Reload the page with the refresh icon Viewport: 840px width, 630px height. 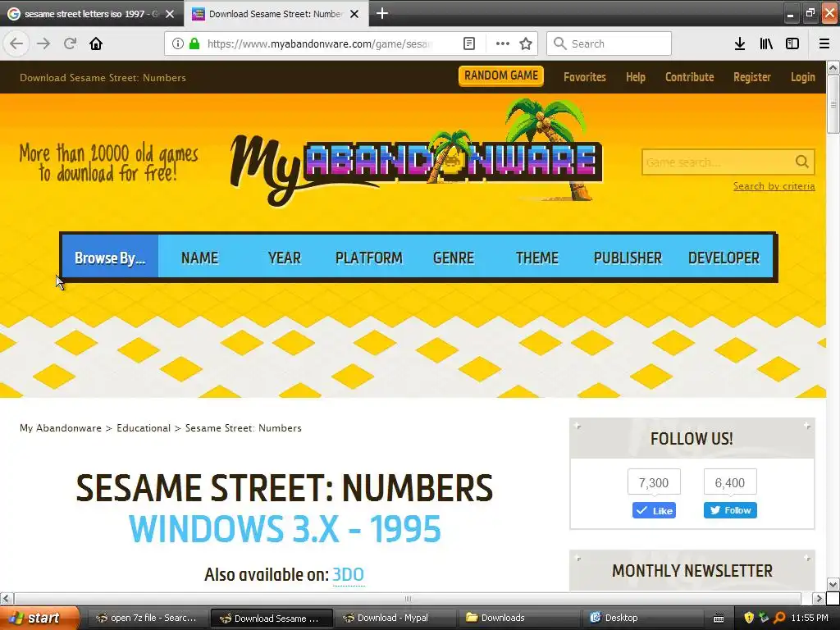[70, 43]
